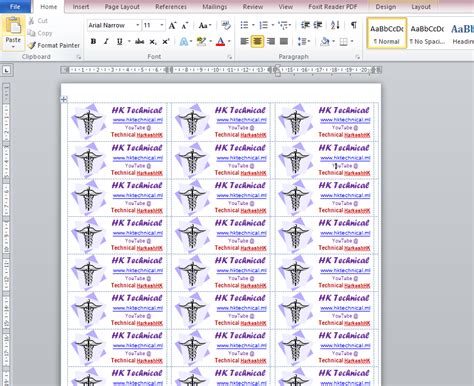Toggle Show/Hide paragraph marks
Screen dimensions: 474x386
[354, 25]
